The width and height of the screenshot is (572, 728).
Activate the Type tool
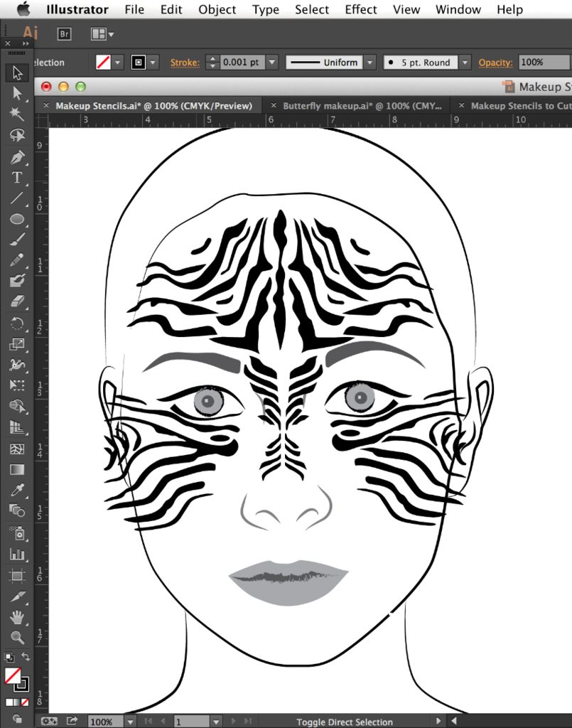pos(17,178)
